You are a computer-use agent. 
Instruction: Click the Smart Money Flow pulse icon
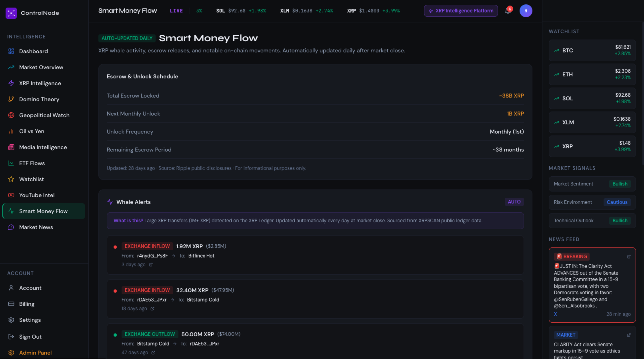point(11,211)
